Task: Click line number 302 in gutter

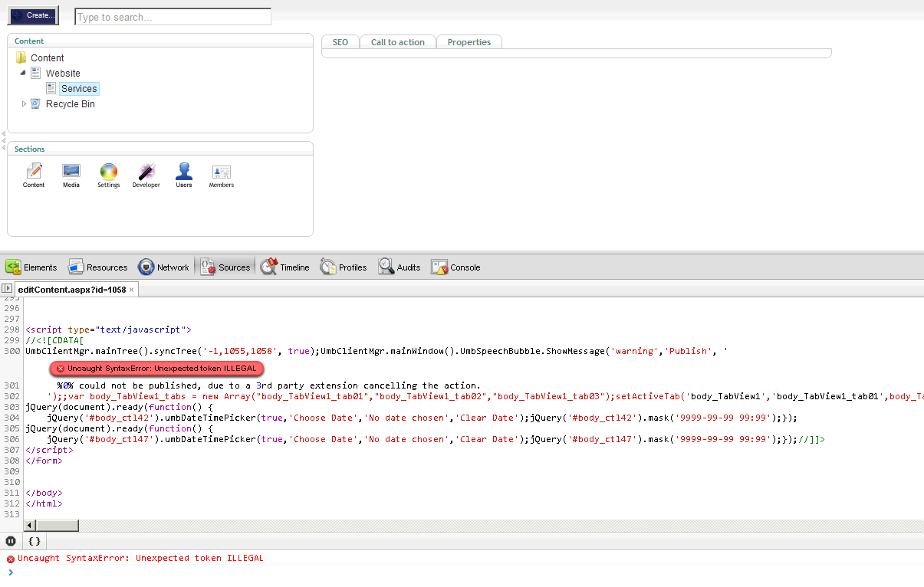Action: (12, 396)
